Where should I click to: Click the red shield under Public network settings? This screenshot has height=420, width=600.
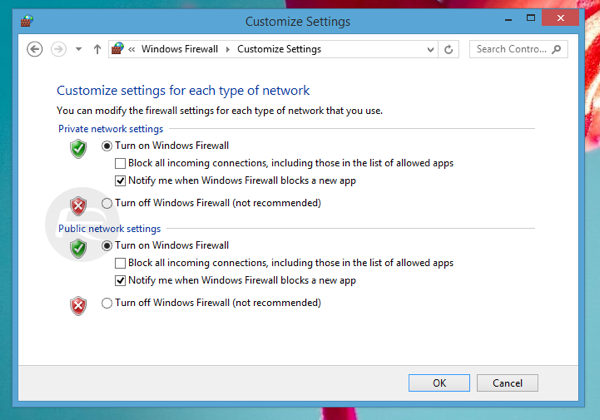tap(78, 305)
